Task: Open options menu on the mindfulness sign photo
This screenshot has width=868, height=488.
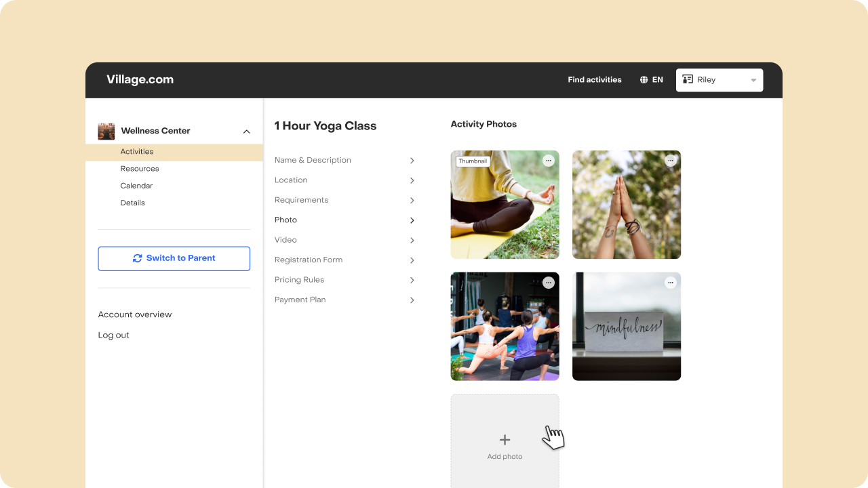Action: coord(671,283)
